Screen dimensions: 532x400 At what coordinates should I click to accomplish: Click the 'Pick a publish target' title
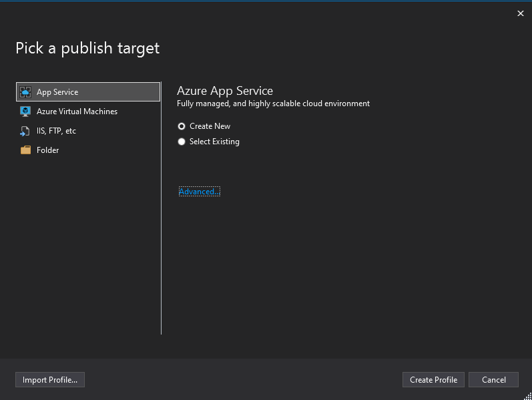(x=87, y=48)
